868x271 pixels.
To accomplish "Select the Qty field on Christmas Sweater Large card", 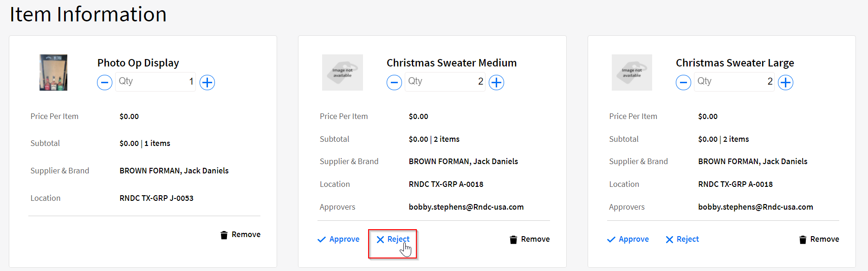I will 733,81.
